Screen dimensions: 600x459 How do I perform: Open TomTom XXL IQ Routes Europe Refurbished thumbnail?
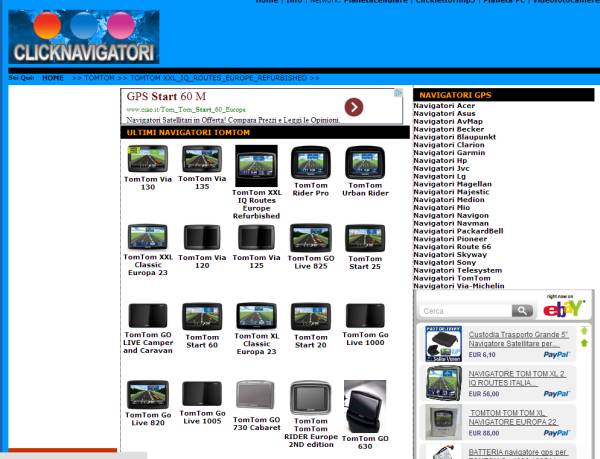[x=256, y=166]
